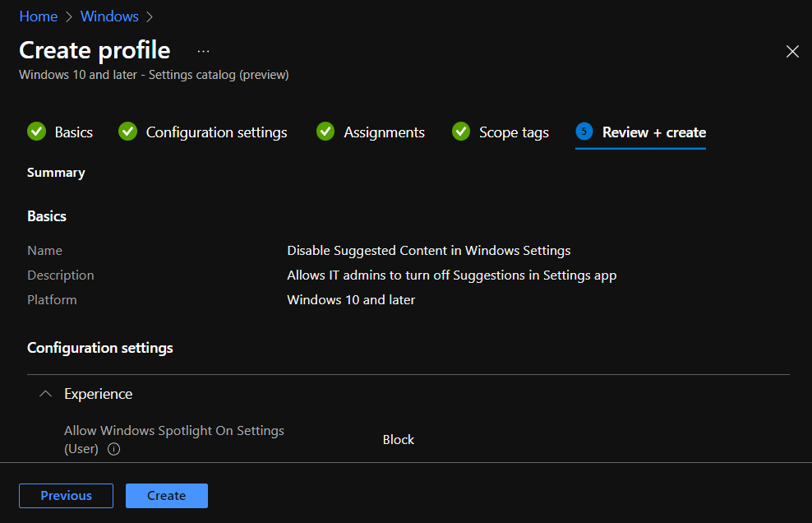Click the Previous button

tap(67, 496)
